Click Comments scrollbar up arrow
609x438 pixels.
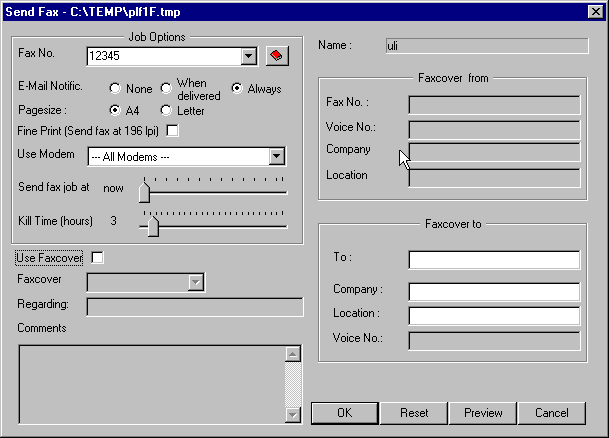point(293,354)
